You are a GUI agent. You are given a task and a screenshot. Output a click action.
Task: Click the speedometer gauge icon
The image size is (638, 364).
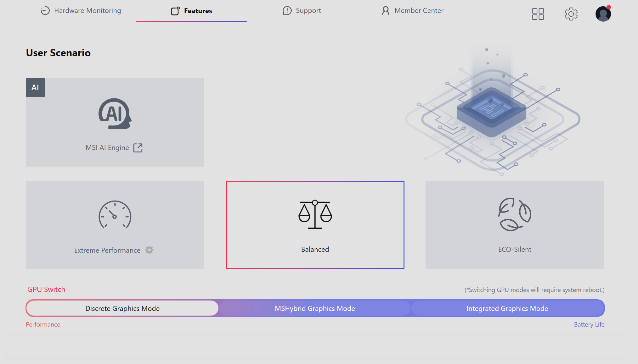[x=115, y=215]
